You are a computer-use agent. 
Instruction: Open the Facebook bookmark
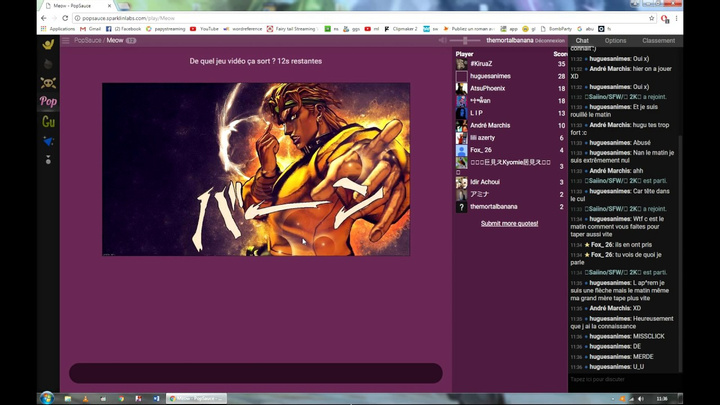(124, 28)
